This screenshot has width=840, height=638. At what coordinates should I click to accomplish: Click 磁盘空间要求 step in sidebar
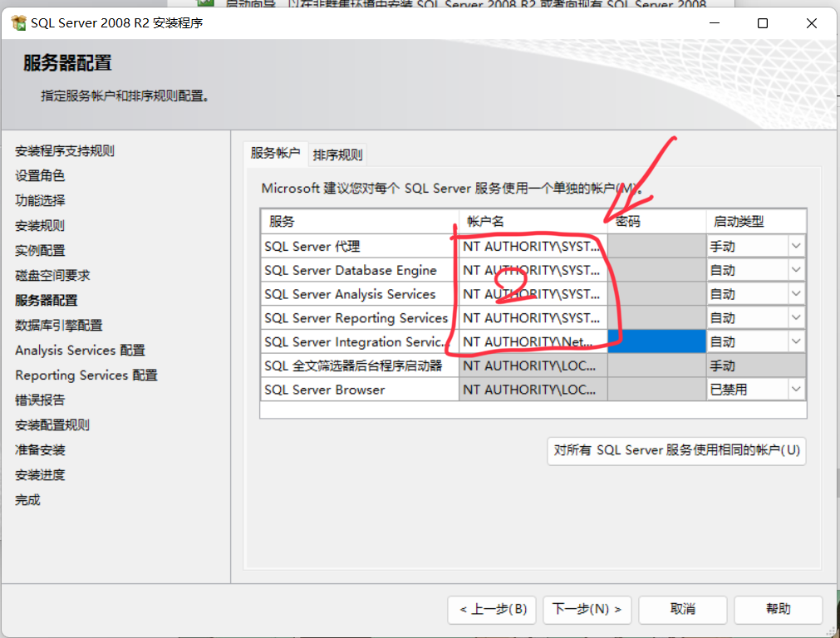click(x=52, y=275)
